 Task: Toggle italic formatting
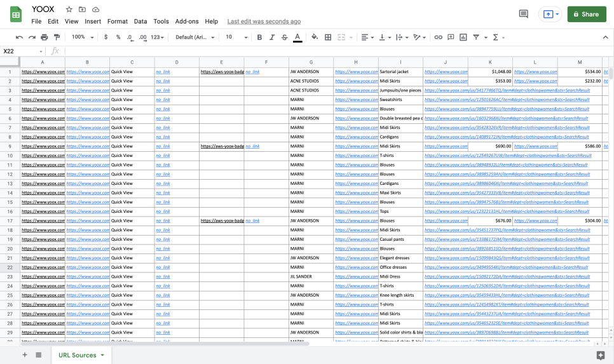tap(272, 37)
